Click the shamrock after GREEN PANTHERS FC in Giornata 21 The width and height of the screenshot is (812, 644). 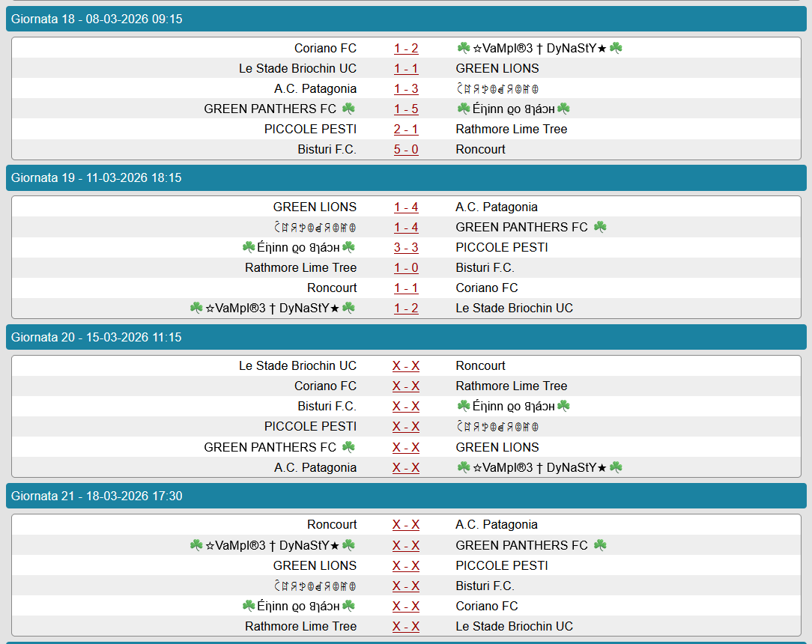(600, 545)
